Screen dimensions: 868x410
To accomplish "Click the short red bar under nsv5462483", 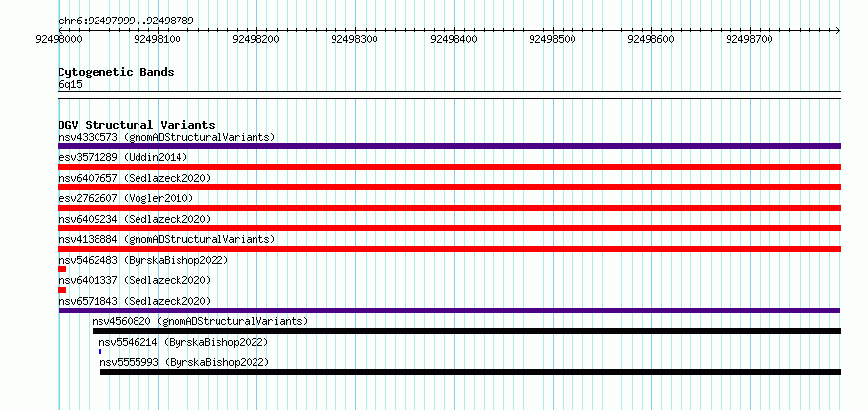I will 62,269.
